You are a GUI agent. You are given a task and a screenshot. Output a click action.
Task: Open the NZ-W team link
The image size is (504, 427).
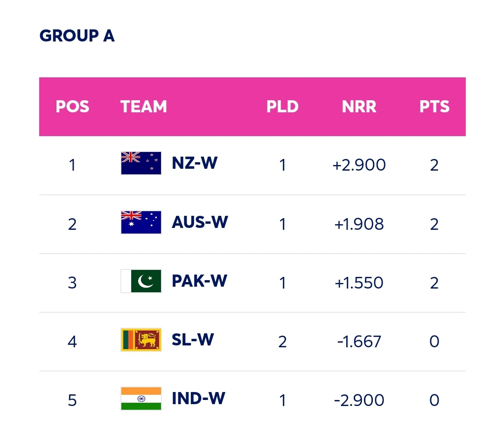pos(195,163)
